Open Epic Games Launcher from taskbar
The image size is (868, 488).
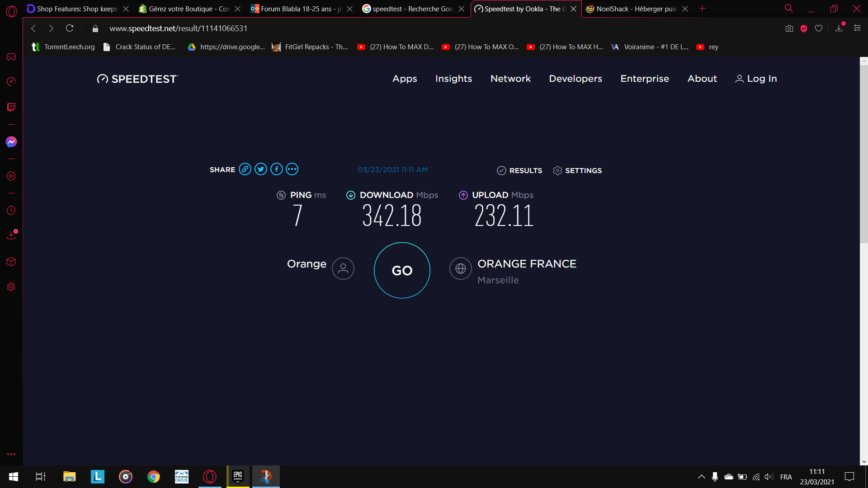pos(238,477)
